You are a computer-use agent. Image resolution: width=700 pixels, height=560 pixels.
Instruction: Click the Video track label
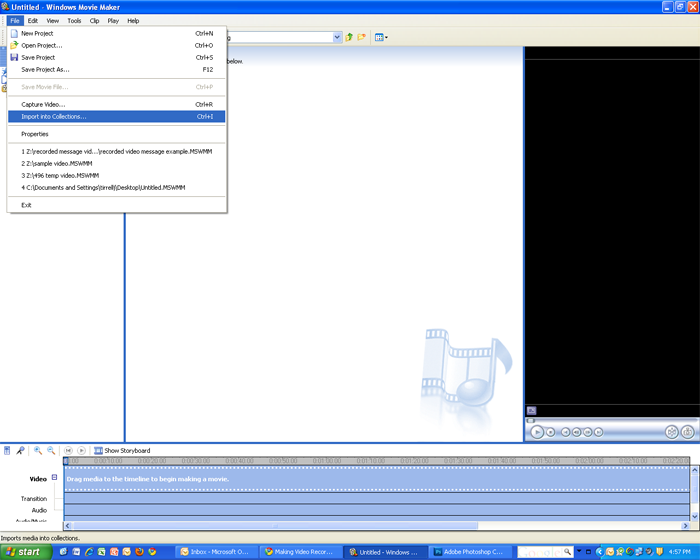[38, 479]
